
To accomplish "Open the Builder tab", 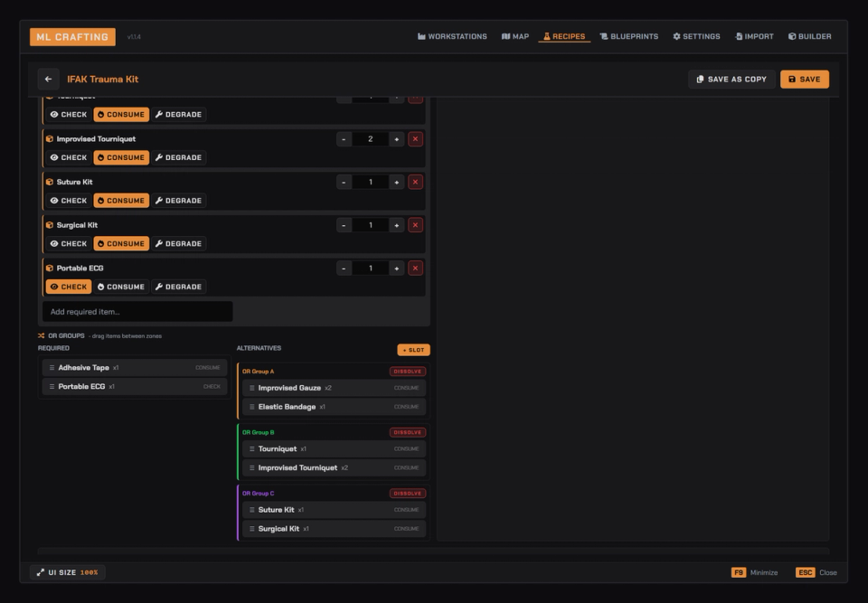I will pos(810,36).
